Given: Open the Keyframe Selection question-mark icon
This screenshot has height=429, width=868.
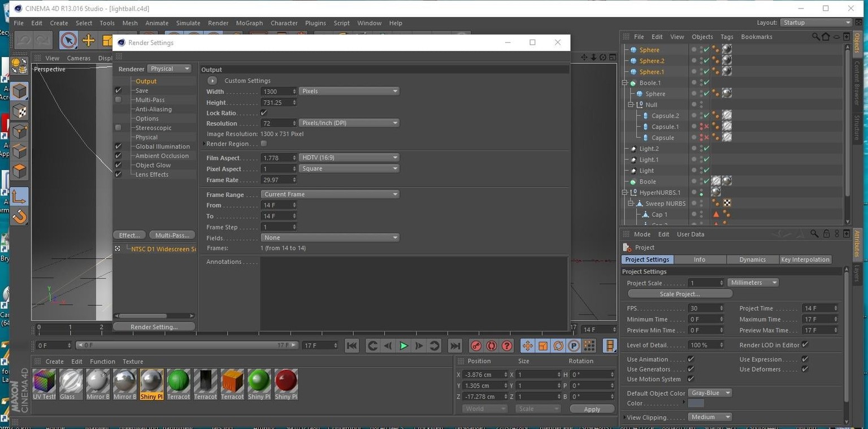Looking at the screenshot, I should click(507, 346).
